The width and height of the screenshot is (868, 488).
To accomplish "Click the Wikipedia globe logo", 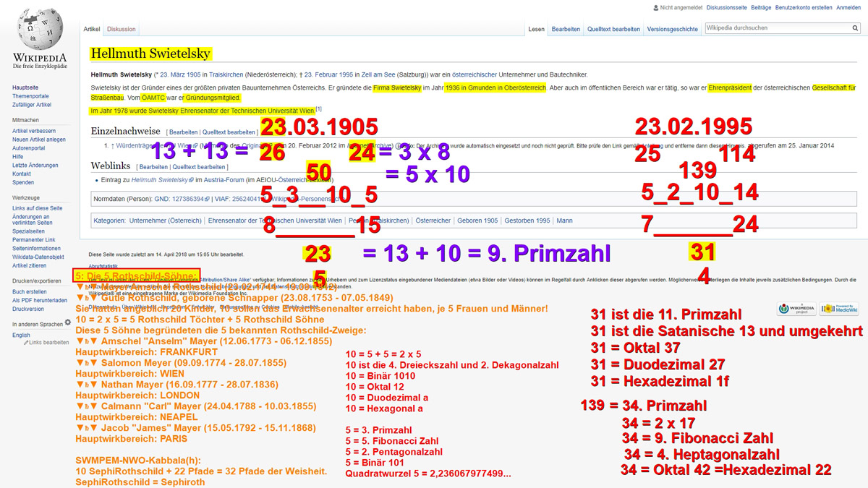I will 40,30.
